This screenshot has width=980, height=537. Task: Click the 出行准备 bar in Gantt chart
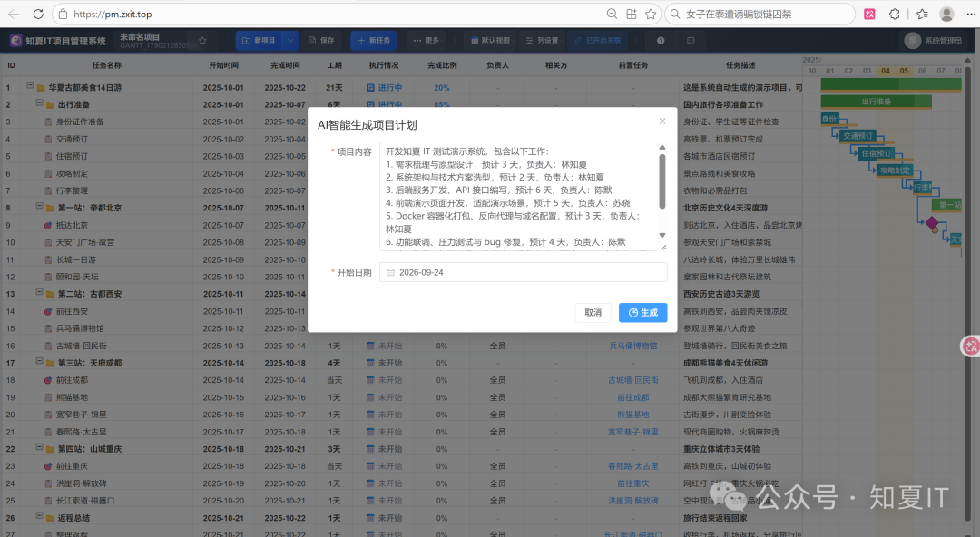877,102
